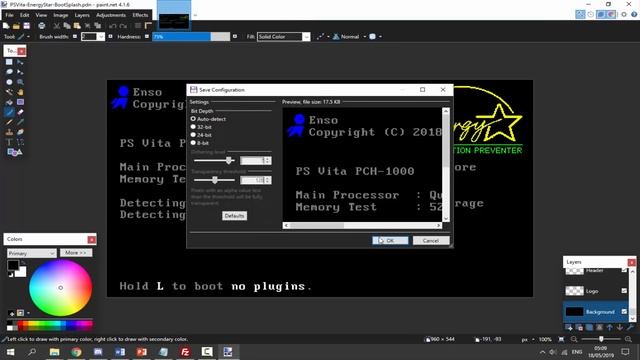
Task: Select the Lasso Select tool
Action: tap(9, 72)
